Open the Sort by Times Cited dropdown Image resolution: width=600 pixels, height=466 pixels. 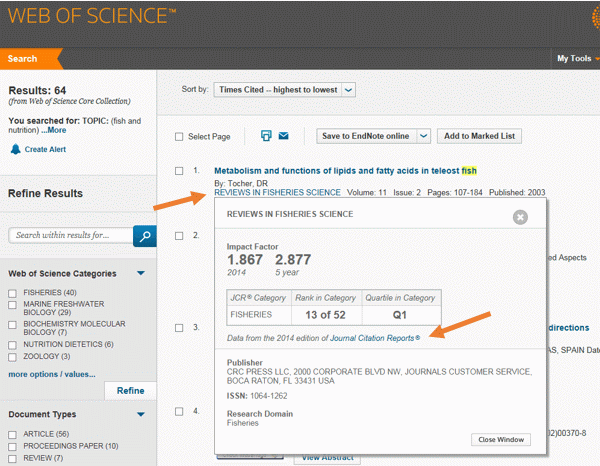284,90
